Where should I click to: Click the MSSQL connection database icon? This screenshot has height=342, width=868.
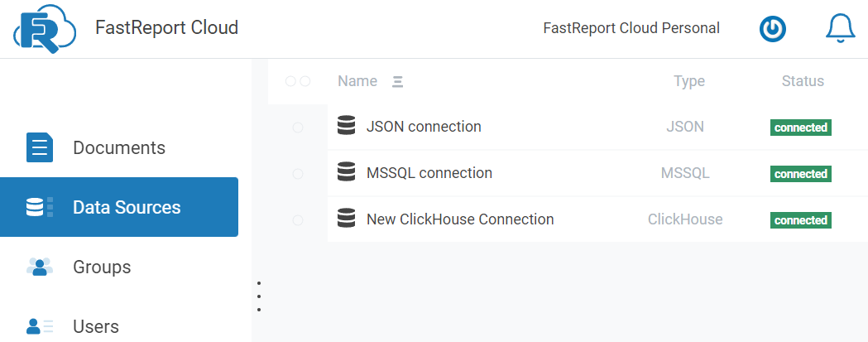click(347, 173)
